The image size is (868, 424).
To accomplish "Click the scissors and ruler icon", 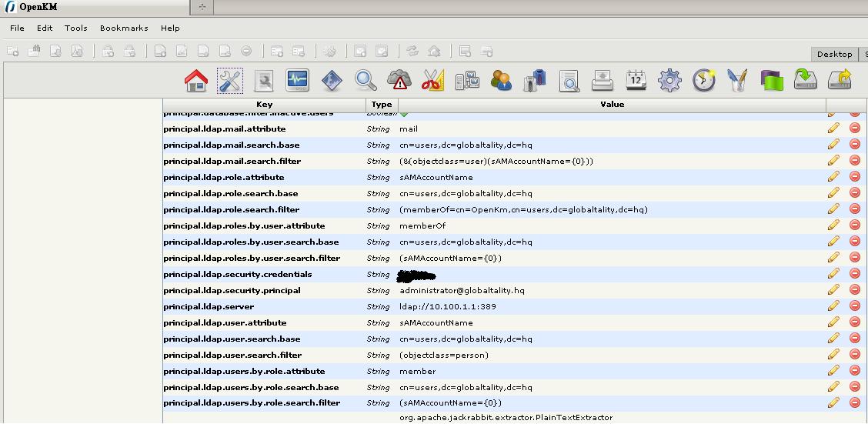I will coord(433,80).
